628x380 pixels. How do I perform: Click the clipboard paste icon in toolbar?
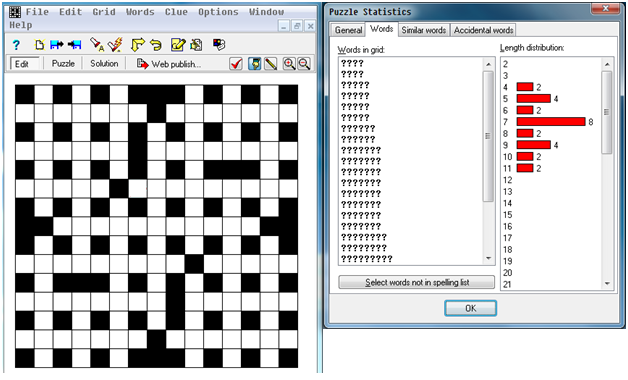pyautogui.click(x=196, y=44)
